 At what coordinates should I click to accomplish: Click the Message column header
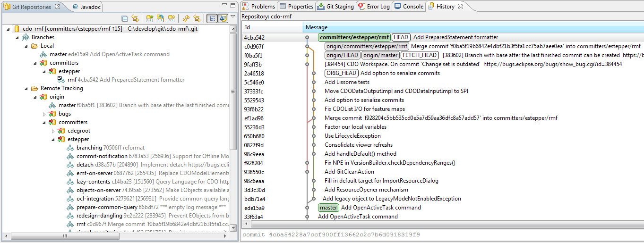(317, 27)
